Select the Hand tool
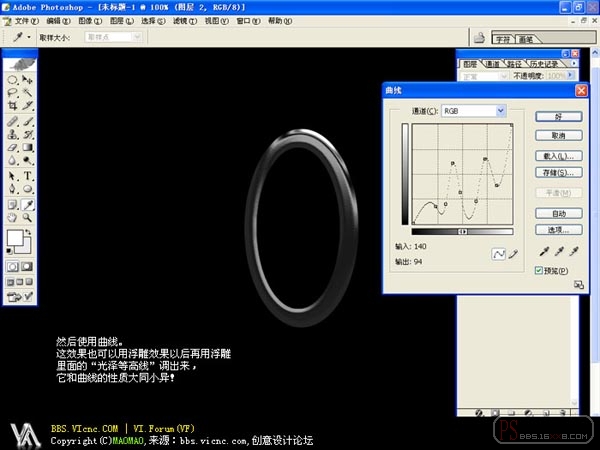The height and width of the screenshot is (450, 600). click(x=13, y=218)
